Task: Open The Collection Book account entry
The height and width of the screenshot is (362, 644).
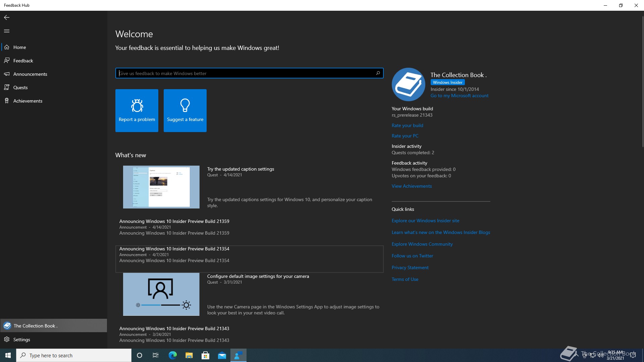Action: pos(54,325)
